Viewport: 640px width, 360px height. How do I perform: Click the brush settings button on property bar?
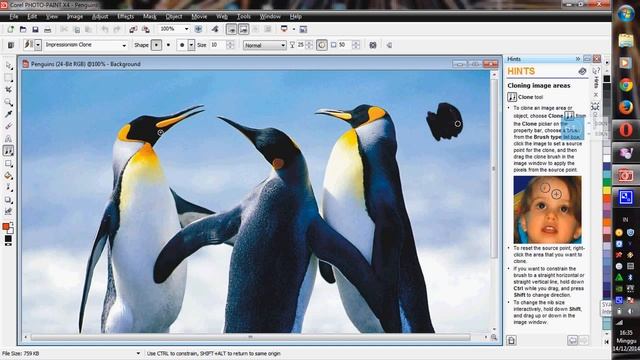[373, 45]
